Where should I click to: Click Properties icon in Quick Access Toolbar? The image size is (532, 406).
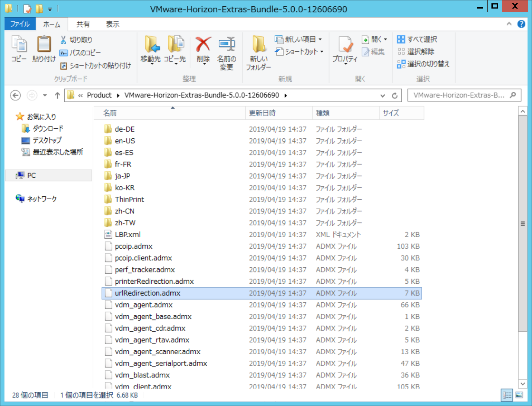27,9
